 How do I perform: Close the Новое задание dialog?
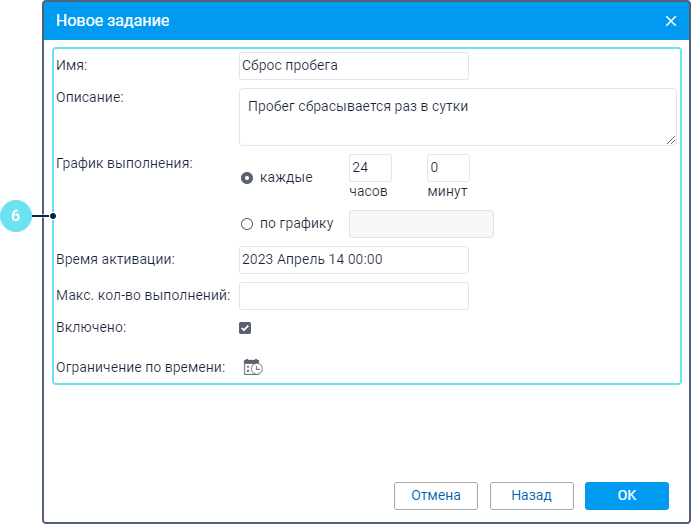point(671,20)
